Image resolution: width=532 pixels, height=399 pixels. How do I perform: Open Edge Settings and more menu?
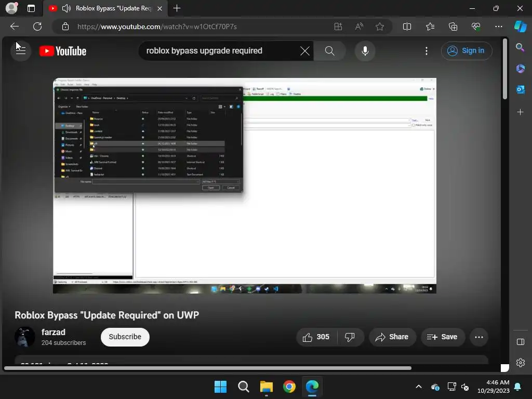[498, 26]
